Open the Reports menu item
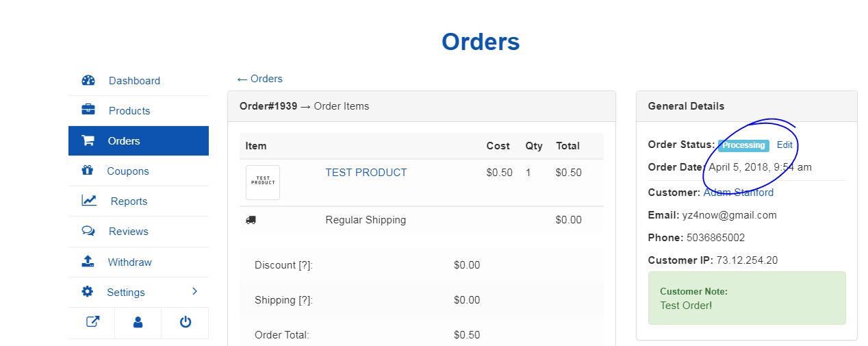The width and height of the screenshot is (868, 346). coord(129,201)
